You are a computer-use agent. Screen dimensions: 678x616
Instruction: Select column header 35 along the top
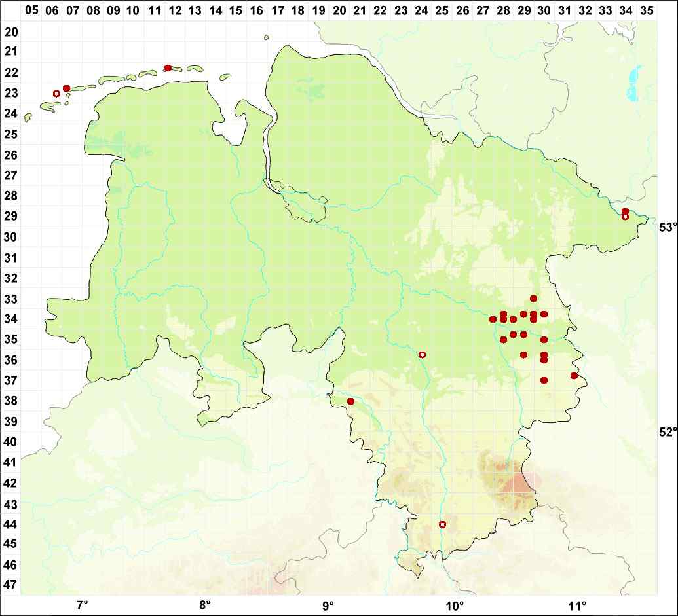[x=647, y=10]
